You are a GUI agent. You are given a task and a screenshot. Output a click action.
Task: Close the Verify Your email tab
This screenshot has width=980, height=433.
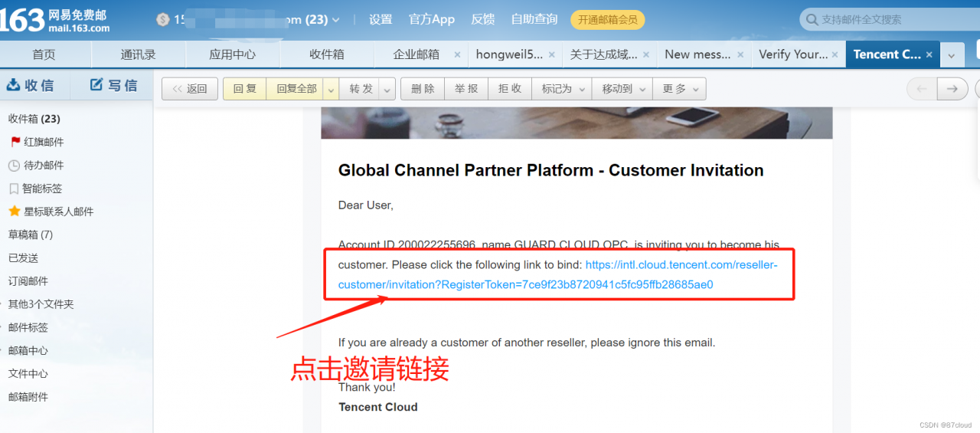pyautogui.click(x=835, y=54)
